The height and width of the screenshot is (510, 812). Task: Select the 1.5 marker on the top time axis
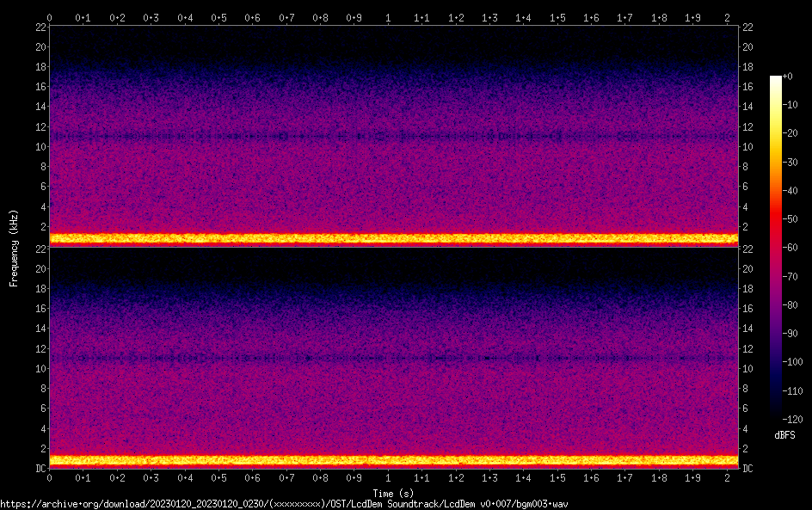click(557, 17)
